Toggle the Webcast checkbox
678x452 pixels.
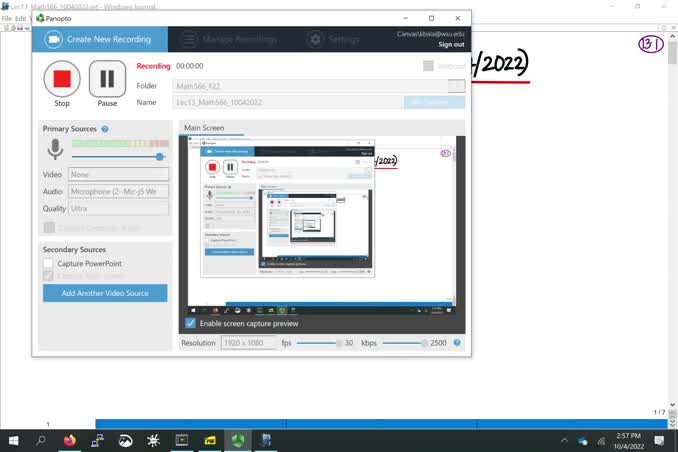tap(428, 66)
